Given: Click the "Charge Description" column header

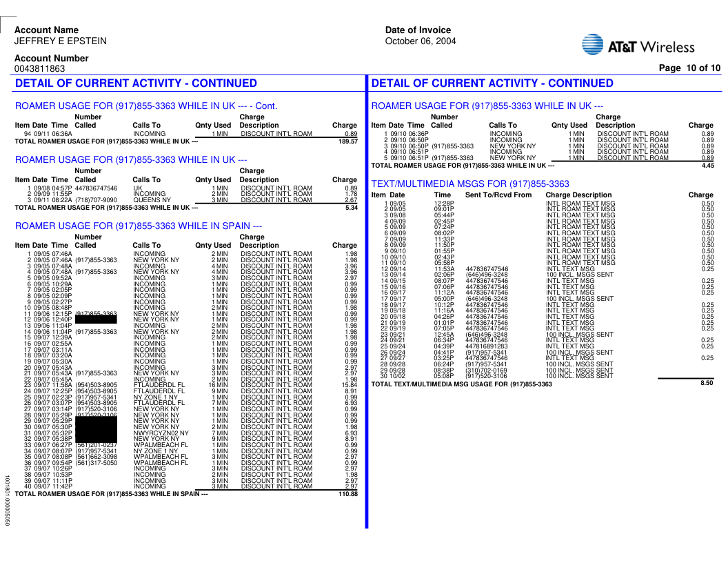Looking at the screenshot, I should pos(578,195).
